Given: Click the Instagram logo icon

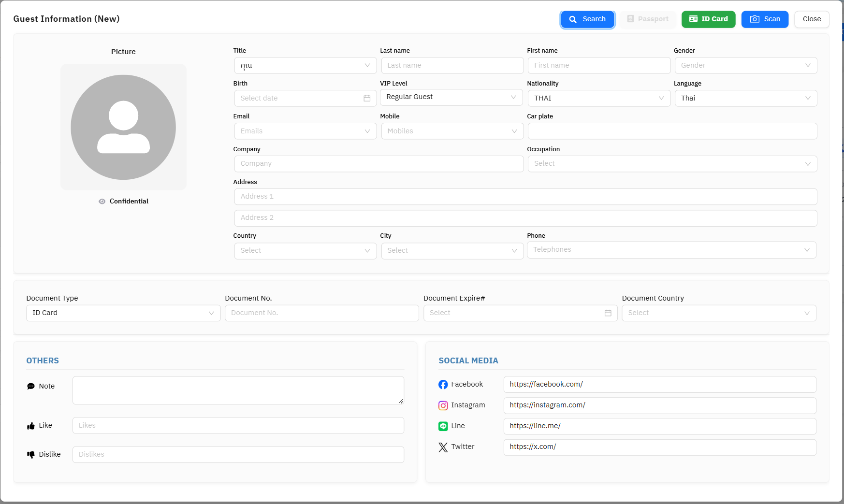Looking at the screenshot, I should pyautogui.click(x=443, y=405).
